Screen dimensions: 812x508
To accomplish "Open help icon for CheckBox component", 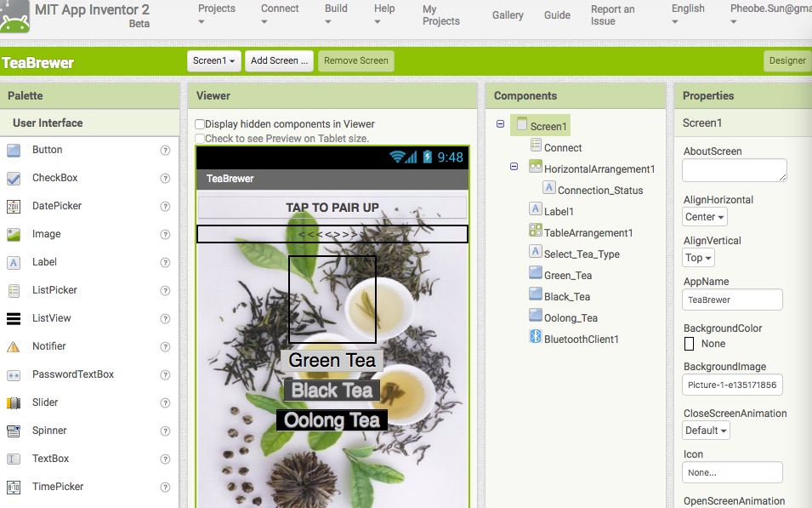I will (165, 179).
